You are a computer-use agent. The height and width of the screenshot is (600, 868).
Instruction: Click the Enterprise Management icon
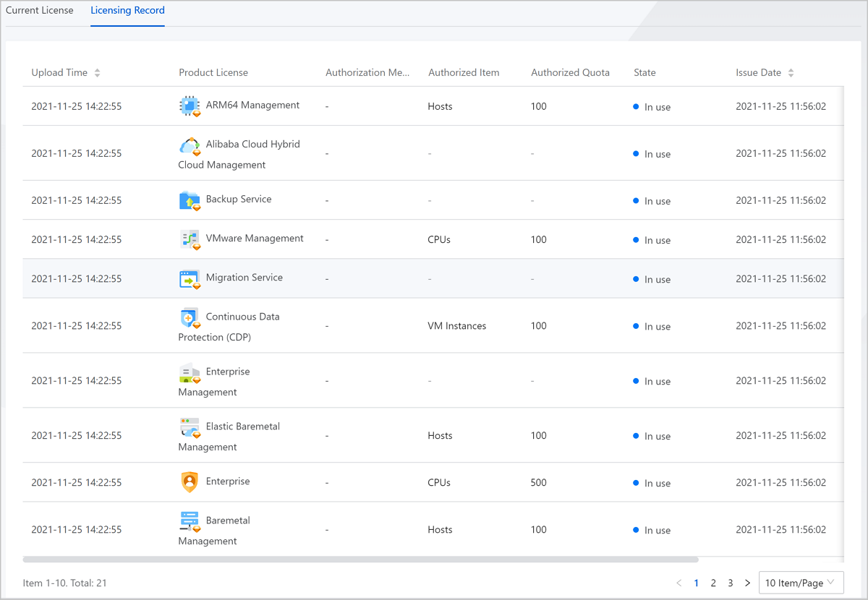coord(190,373)
